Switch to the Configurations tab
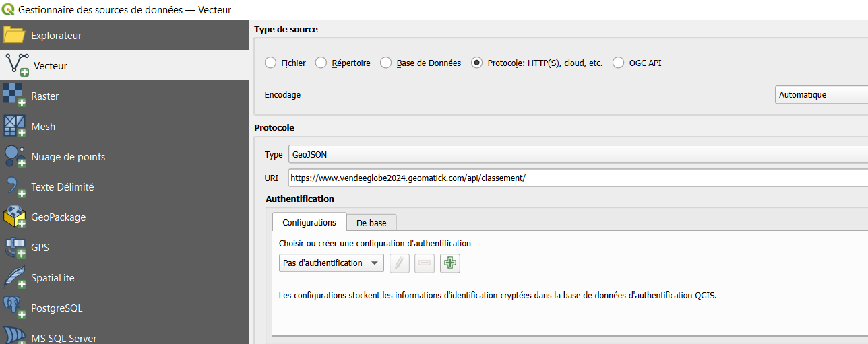This screenshot has height=344, width=868. point(309,222)
